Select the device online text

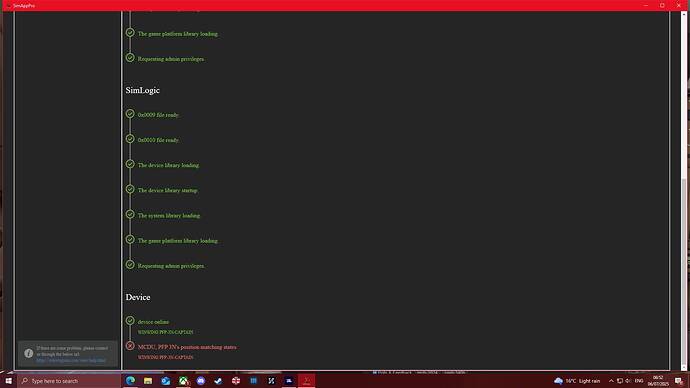click(x=153, y=322)
